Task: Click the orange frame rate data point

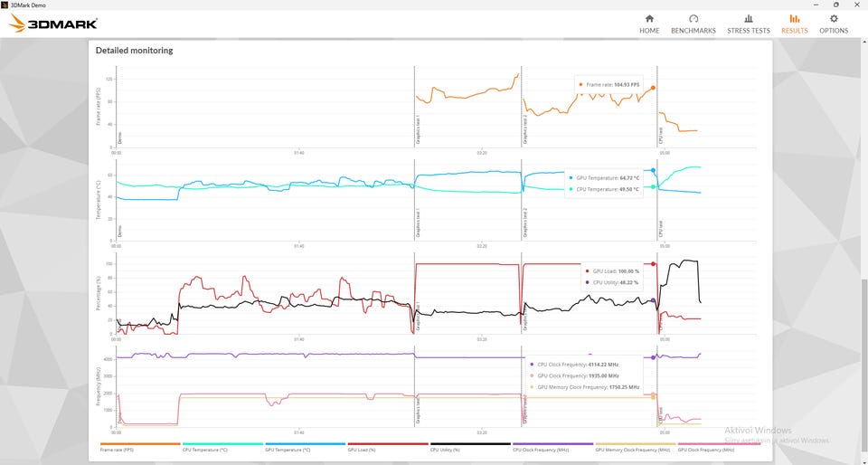Action: click(x=653, y=88)
